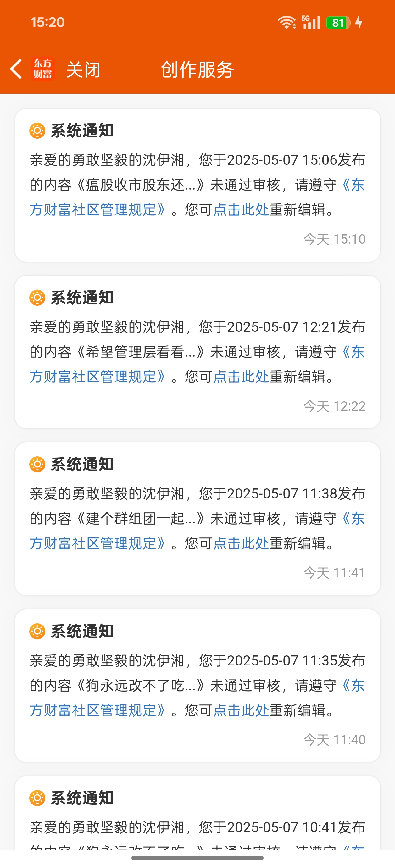Open the 东方财富 app logo icon
The height and width of the screenshot is (868, 395).
point(42,69)
